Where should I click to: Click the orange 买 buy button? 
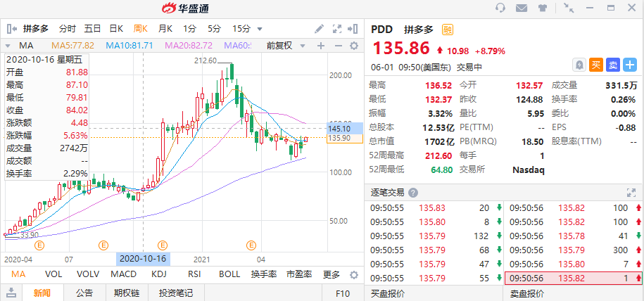coord(595,65)
